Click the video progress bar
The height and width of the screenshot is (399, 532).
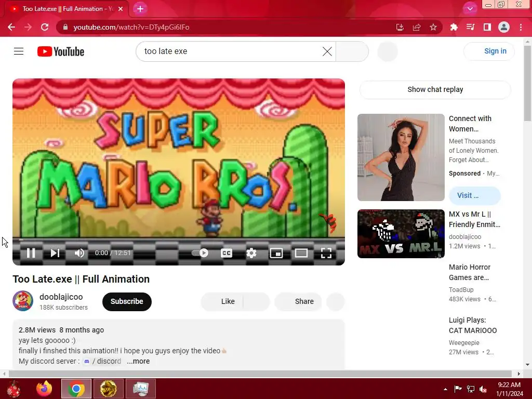[x=179, y=240]
